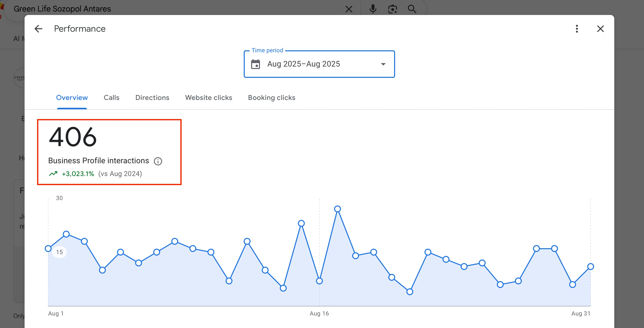Click the Business Profile interactions label
This screenshot has width=644, height=328.
pos(99,161)
